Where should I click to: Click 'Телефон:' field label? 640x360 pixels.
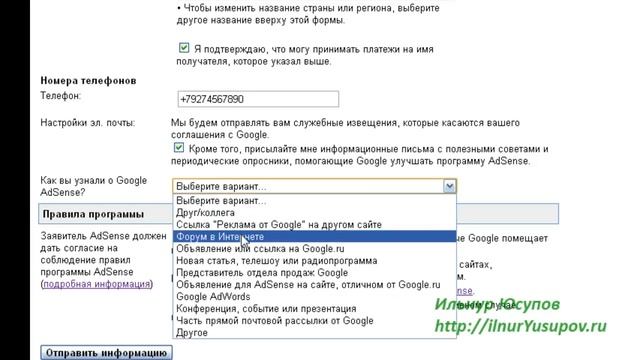click(x=60, y=96)
